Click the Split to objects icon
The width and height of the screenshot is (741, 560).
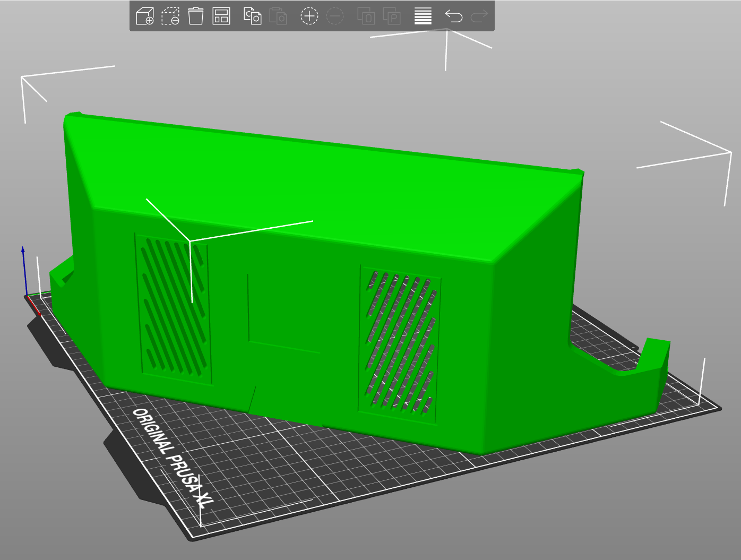tap(366, 16)
